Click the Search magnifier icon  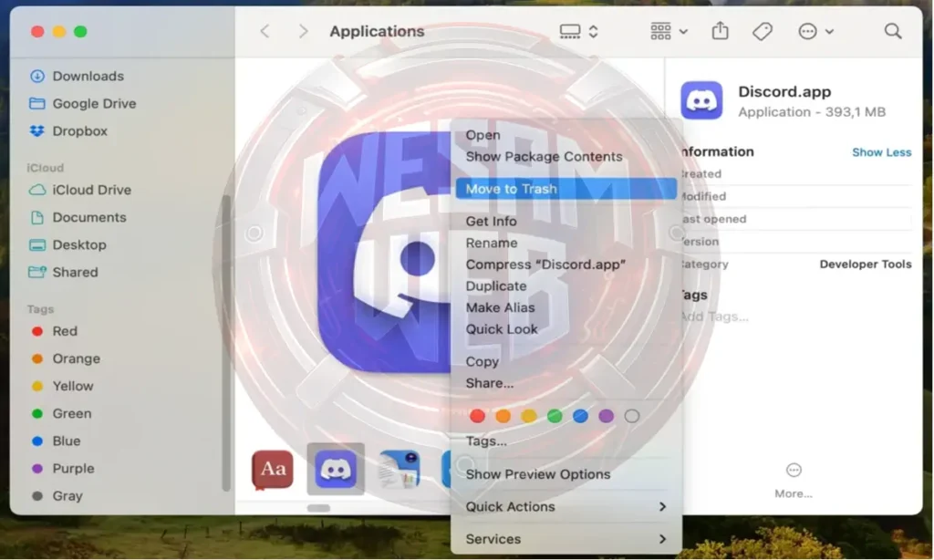892,31
